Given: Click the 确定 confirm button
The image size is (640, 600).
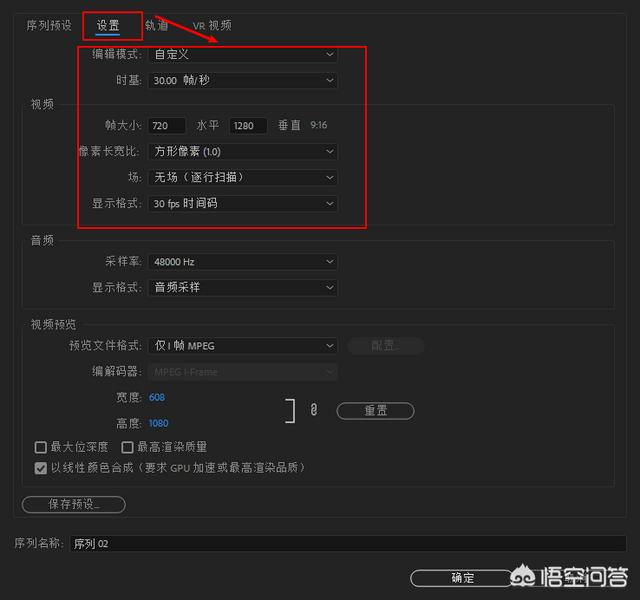Looking at the screenshot, I should (x=462, y=578).
